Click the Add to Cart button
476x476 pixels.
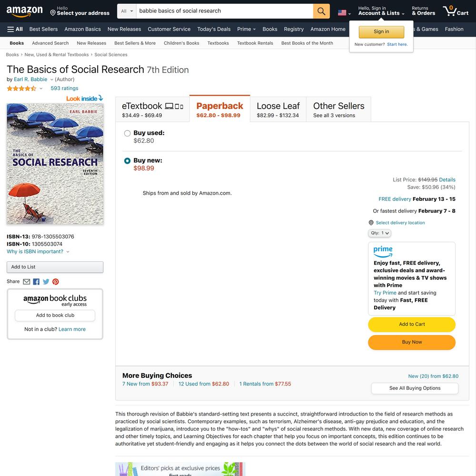(412, 324)
